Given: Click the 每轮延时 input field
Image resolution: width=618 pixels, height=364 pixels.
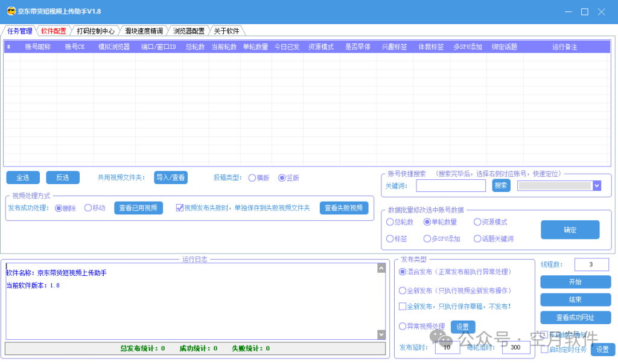Looking at the screenshot, I should [x=516, y=348].
